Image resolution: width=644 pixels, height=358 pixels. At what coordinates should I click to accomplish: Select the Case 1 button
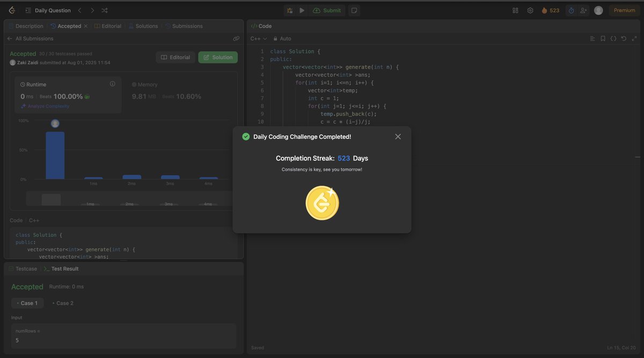27,303
